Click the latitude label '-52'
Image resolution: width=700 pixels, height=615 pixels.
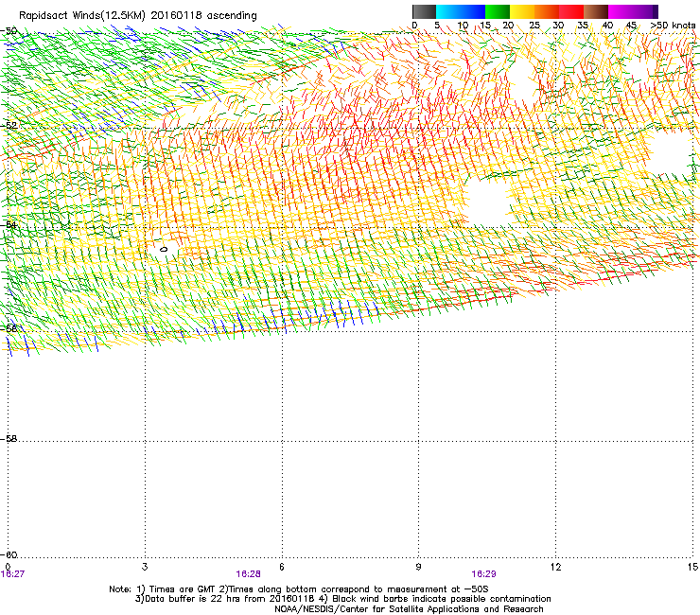9,126
